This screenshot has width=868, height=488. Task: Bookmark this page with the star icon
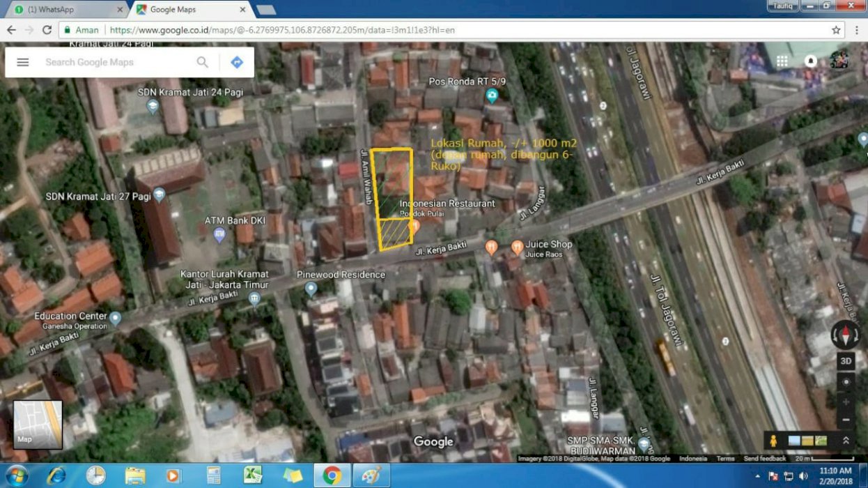pyautogui.click(x=836, y=30)
